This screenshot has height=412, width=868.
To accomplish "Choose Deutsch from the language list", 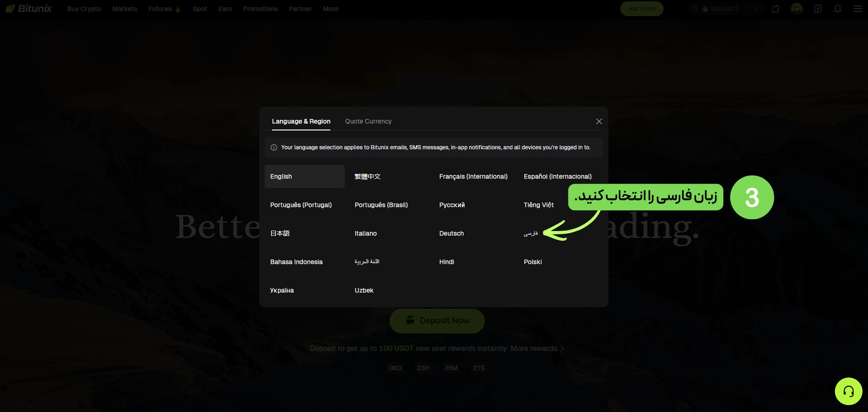I will click(452, 233).
